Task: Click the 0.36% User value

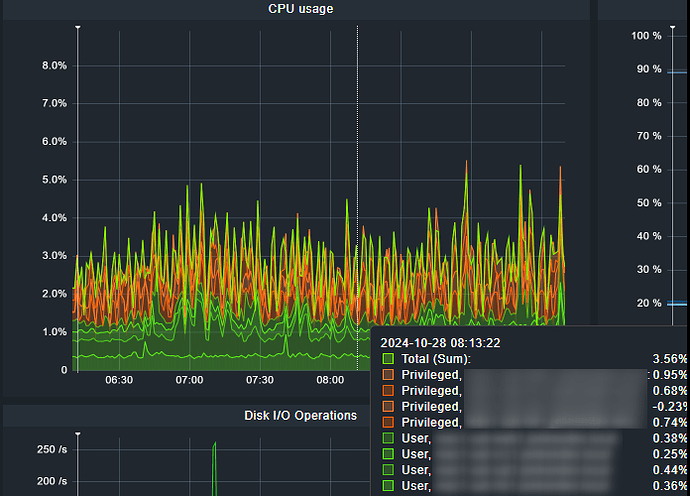Action: click(x=670, y=485)
